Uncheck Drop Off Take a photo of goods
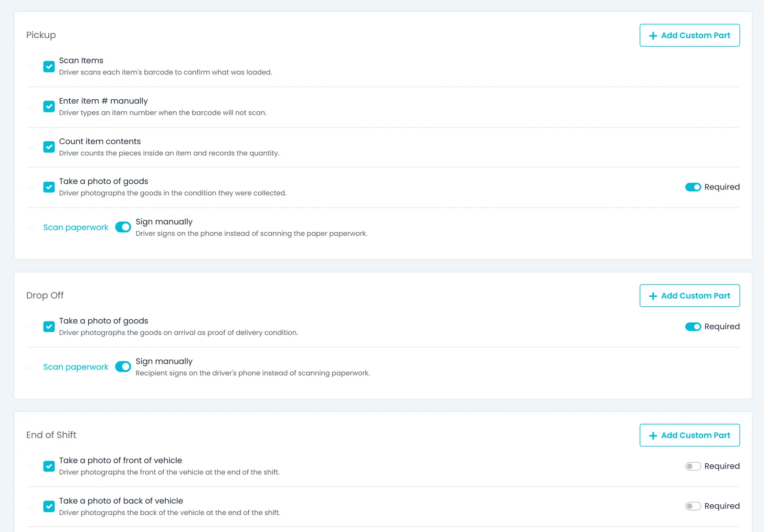 (x=49, y=327)
